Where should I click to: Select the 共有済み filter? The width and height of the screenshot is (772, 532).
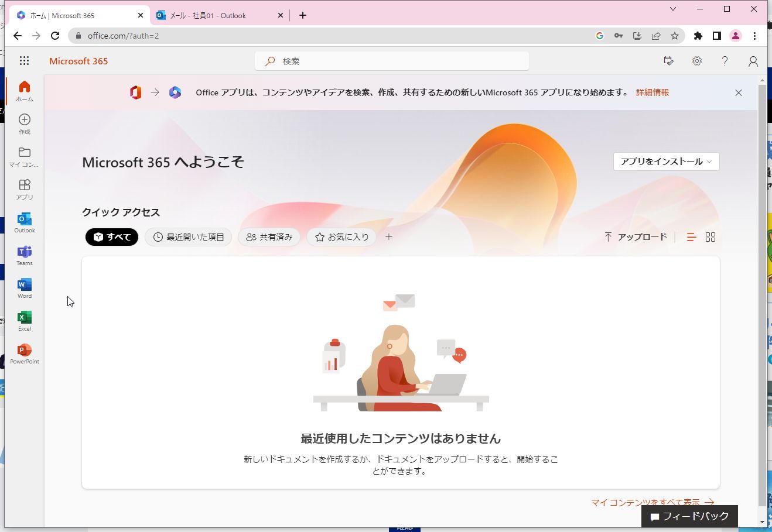tap(269, 237)
